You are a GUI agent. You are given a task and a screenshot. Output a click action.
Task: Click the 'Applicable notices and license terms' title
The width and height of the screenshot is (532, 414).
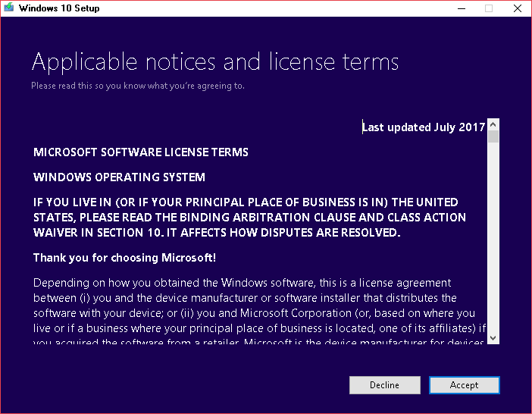215,62
